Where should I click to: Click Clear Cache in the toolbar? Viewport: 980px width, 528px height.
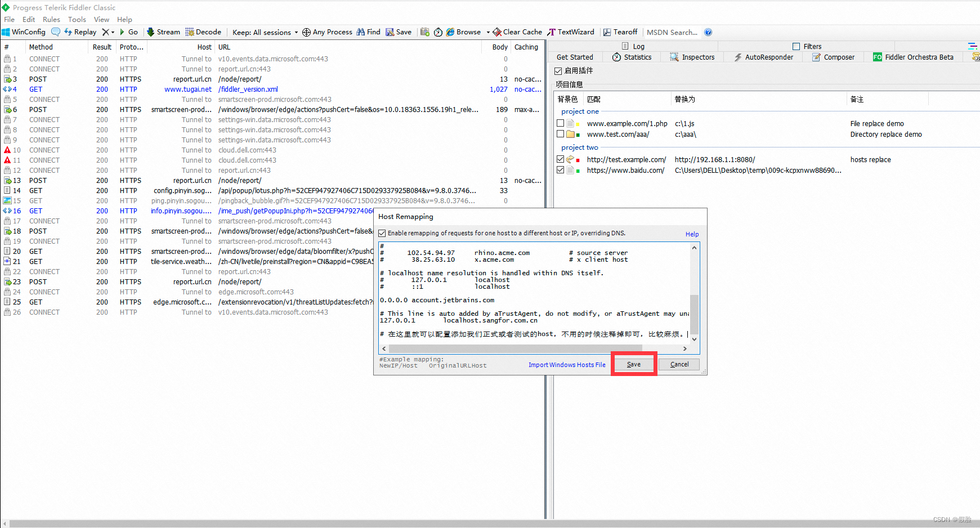point(517,32)
